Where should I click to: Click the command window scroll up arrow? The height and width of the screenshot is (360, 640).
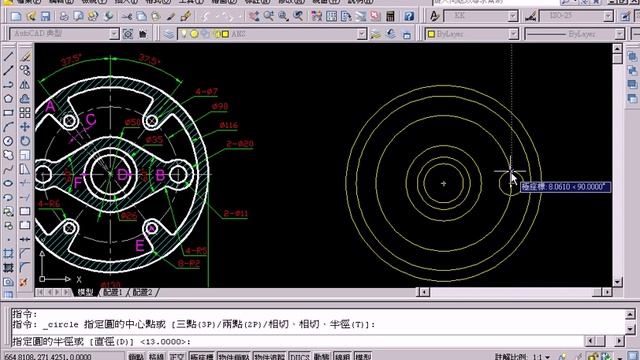point(630,314)
